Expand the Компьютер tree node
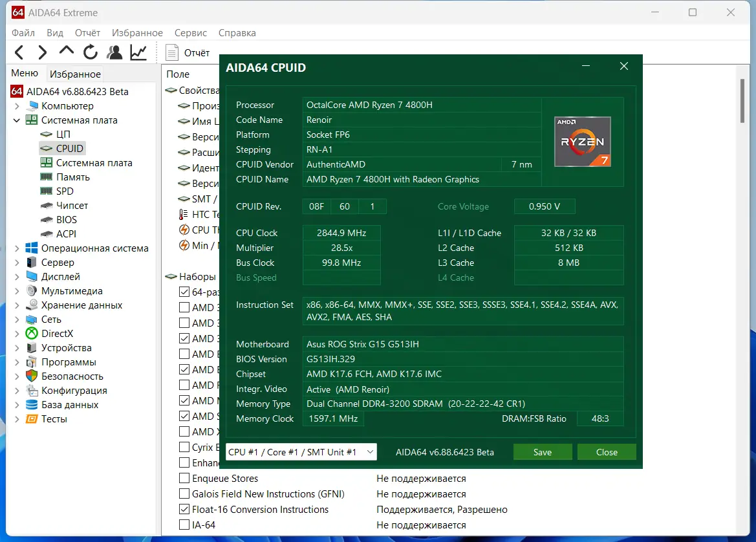756x542 pixels. pyautogui.click(x=17, y=106)
